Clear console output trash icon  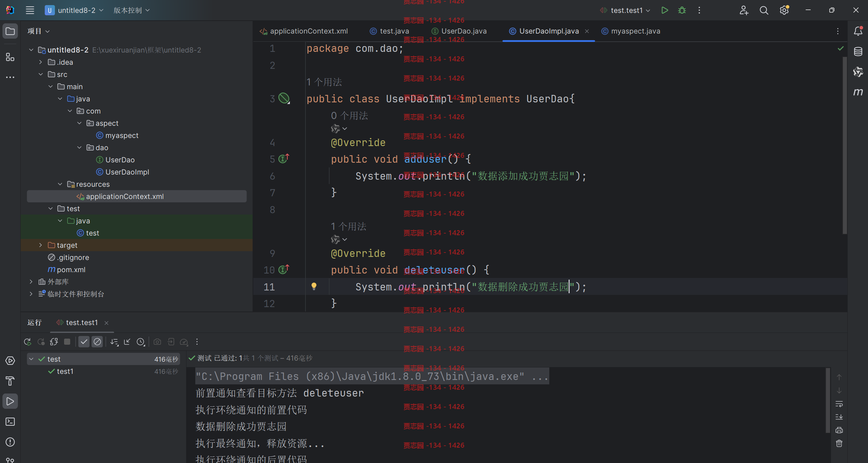(x=839, y=443)
